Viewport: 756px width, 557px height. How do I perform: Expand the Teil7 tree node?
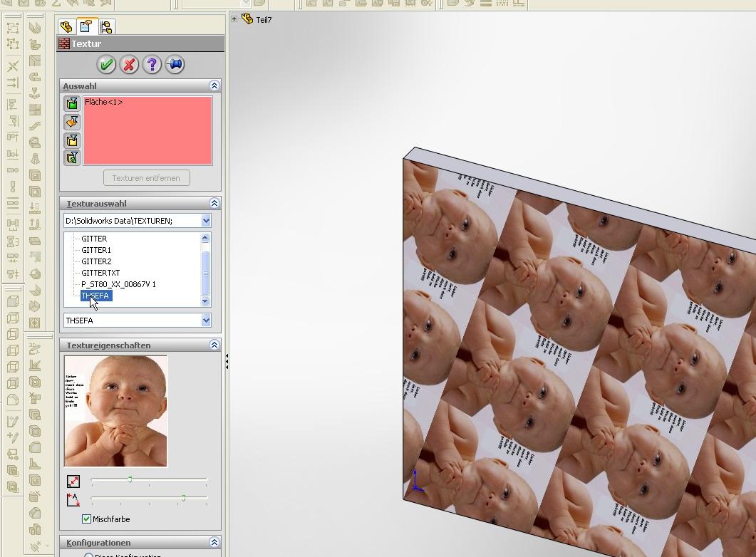(234, 19)
